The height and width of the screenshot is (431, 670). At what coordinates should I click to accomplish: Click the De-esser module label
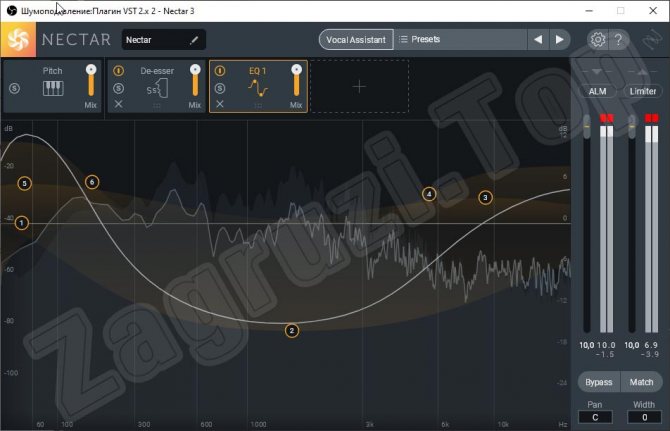point(157,71)
